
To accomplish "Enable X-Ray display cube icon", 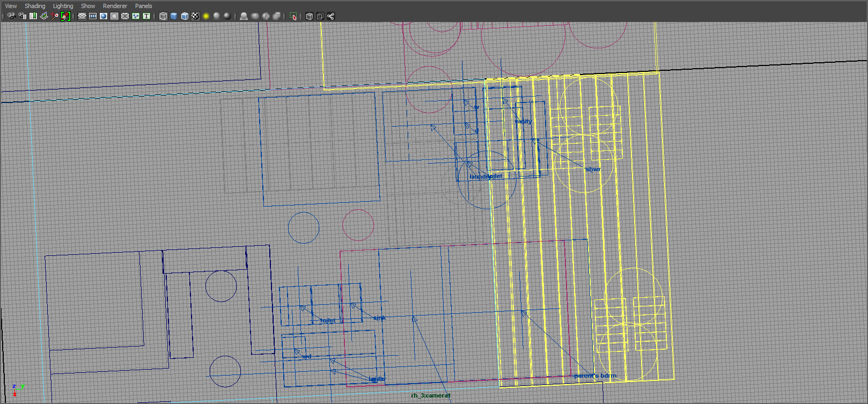I will (310, 16).
